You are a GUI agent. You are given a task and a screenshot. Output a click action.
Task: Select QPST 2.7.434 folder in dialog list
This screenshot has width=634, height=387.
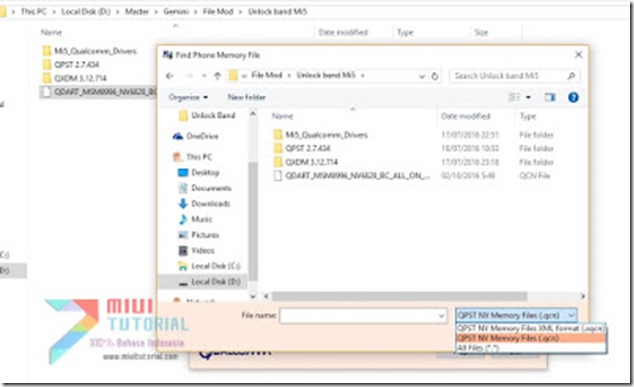click(308, 148)
